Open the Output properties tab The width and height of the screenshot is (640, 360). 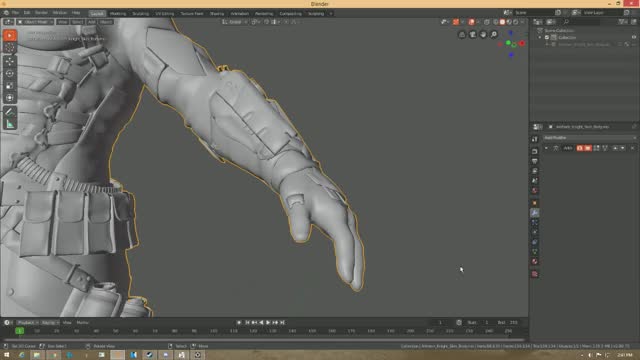(x=535, y=161)
